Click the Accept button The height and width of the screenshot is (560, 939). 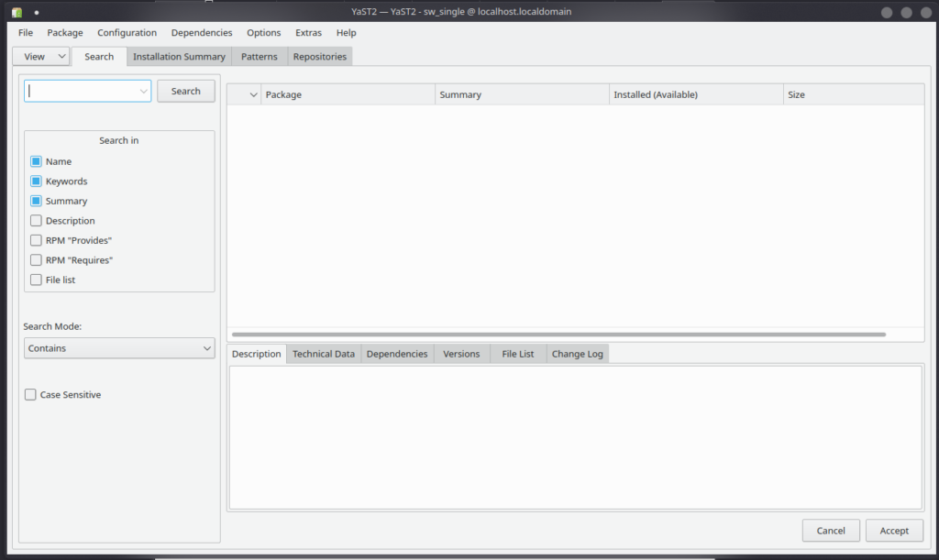pyautogui.click(x=894, y=531)
